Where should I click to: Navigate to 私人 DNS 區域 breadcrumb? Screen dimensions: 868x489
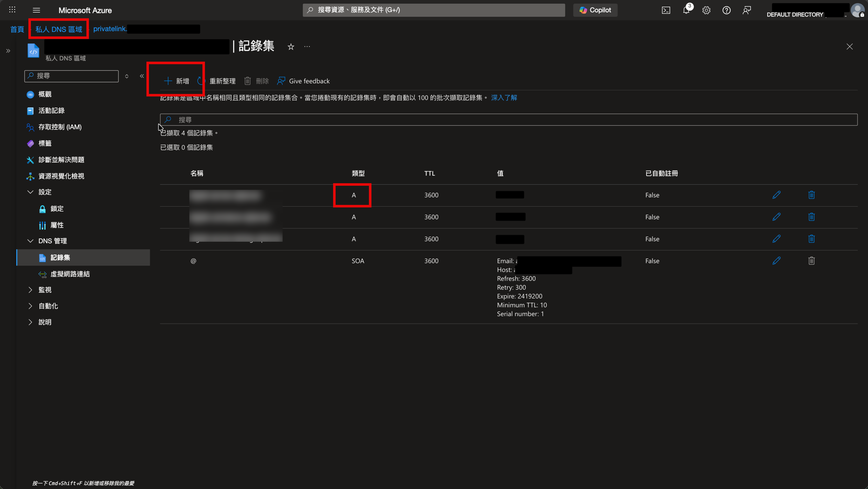(x=59, y=29)
